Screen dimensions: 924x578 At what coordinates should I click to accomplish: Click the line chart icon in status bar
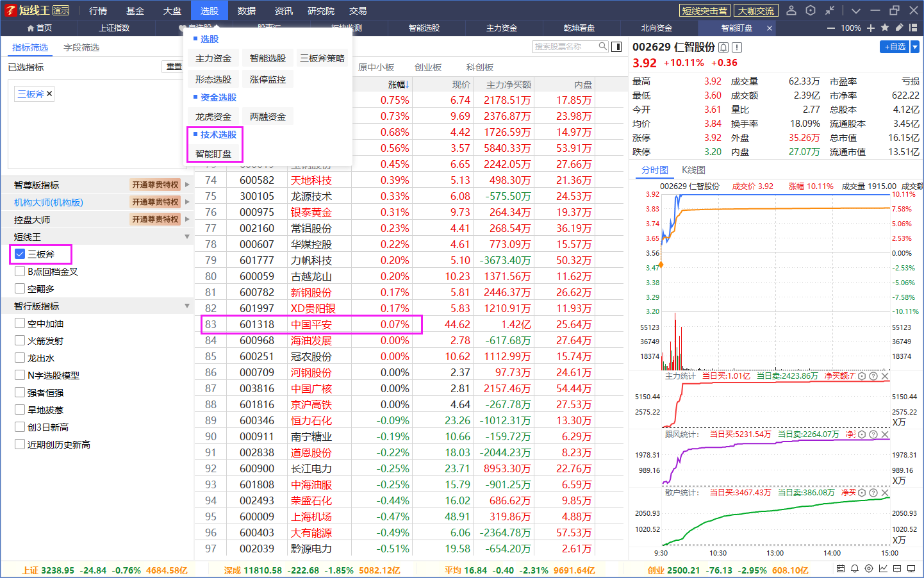tap(883, 569)
